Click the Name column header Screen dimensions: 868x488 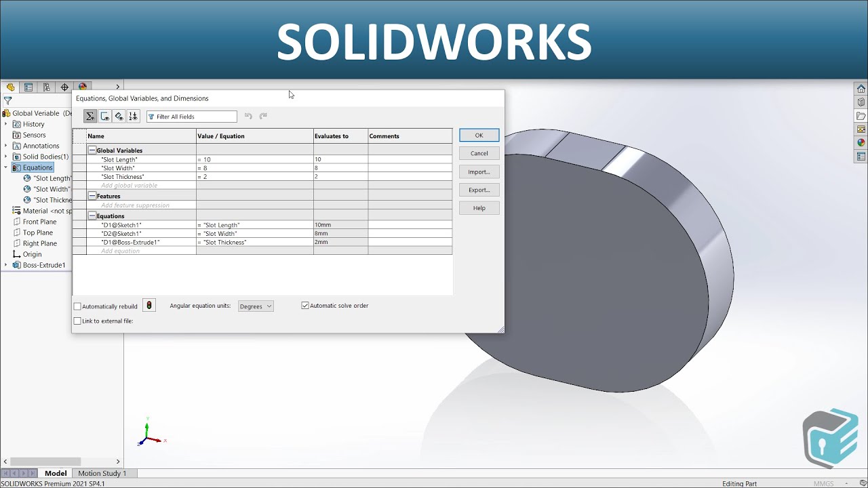click(x=141, y=136)
